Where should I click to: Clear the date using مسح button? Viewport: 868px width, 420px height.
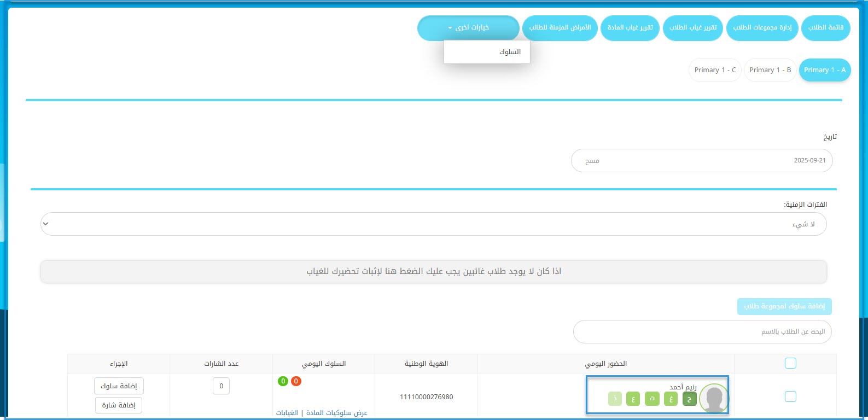tap(592, 161)
